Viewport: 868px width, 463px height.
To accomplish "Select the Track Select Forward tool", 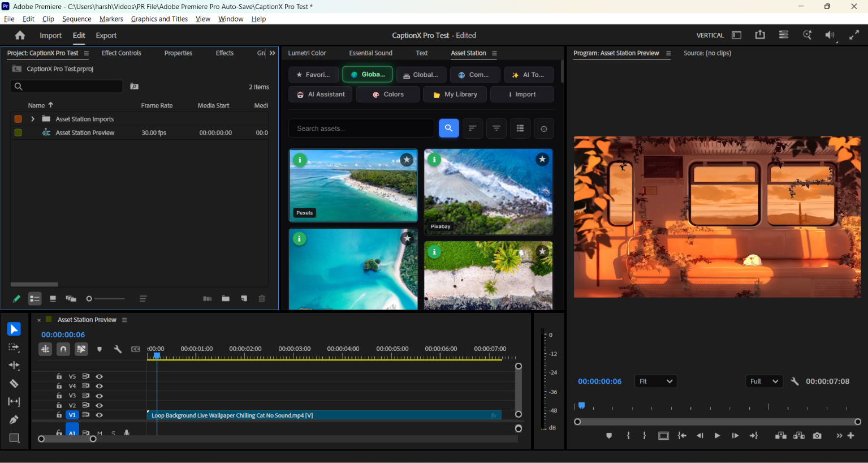I will point(14,348).
